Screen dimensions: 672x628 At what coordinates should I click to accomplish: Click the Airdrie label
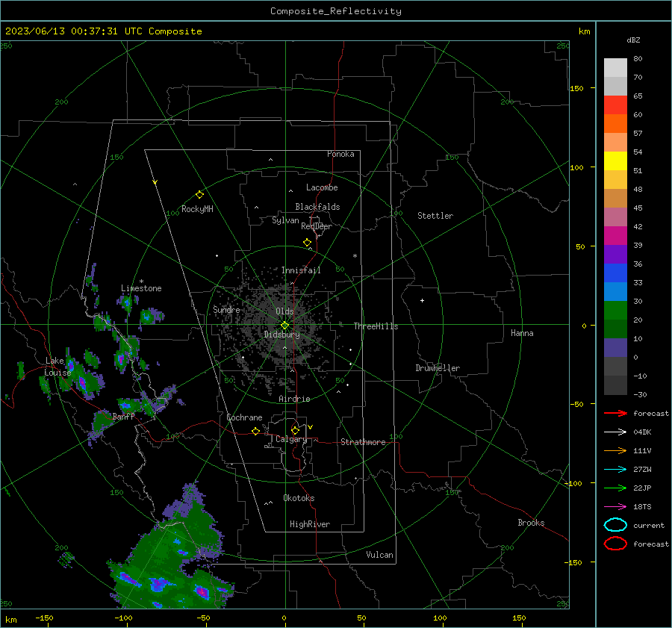[294, 399]
